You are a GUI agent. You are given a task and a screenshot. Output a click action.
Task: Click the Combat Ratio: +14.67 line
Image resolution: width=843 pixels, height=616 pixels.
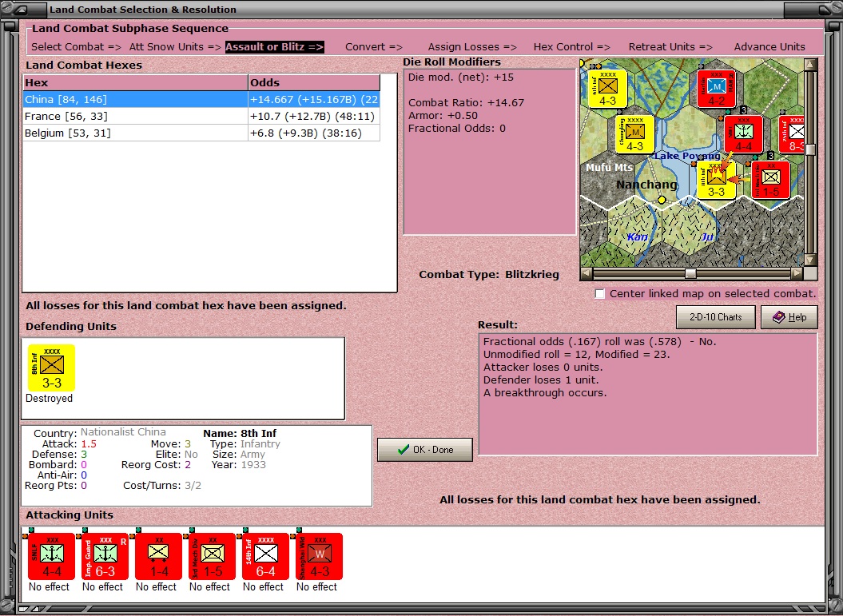(x=466, y=102)
